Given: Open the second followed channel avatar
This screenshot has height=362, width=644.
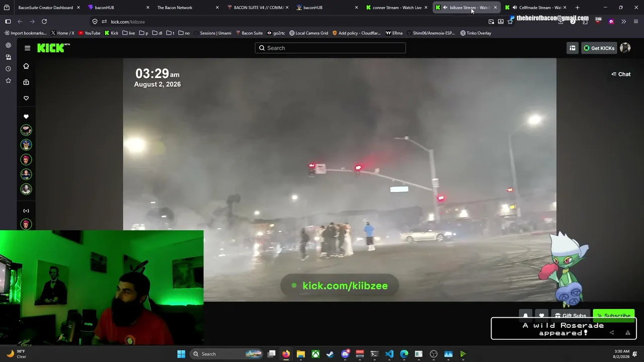Looking at the screenshot, I should (26, 145).
